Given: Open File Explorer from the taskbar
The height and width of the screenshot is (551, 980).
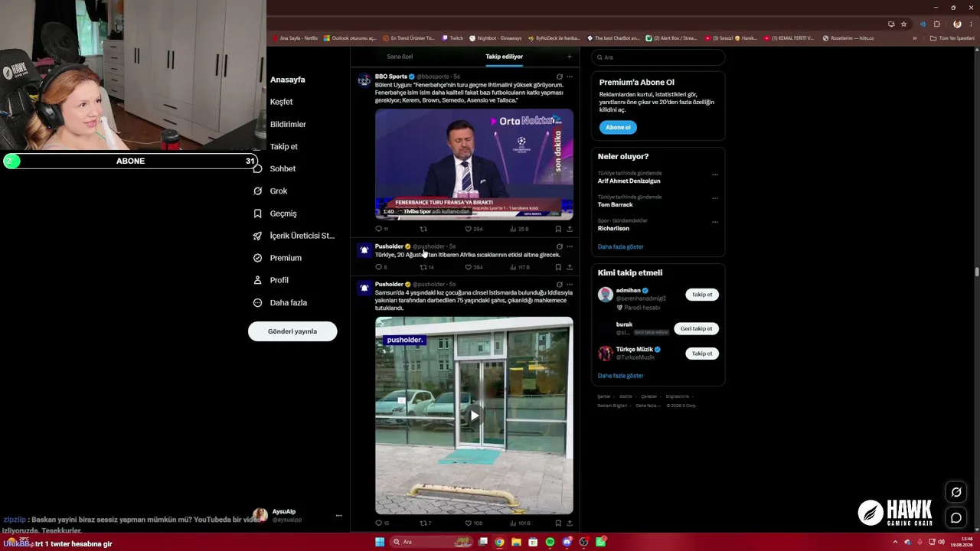Looking at the screenshot, I should pyautogui.click(x=516, y=542).
